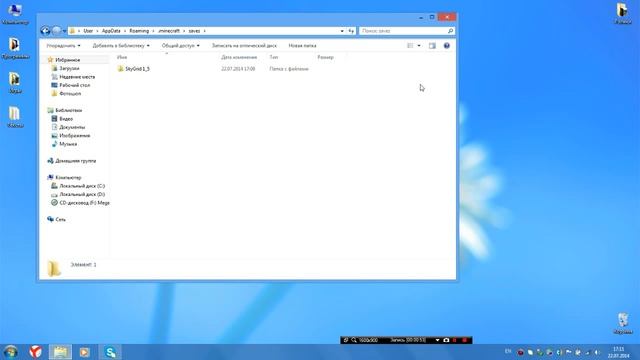The image size is (640, 360).
Task: Select the Recycle Bin desktop icon
Action: (623, 324)
